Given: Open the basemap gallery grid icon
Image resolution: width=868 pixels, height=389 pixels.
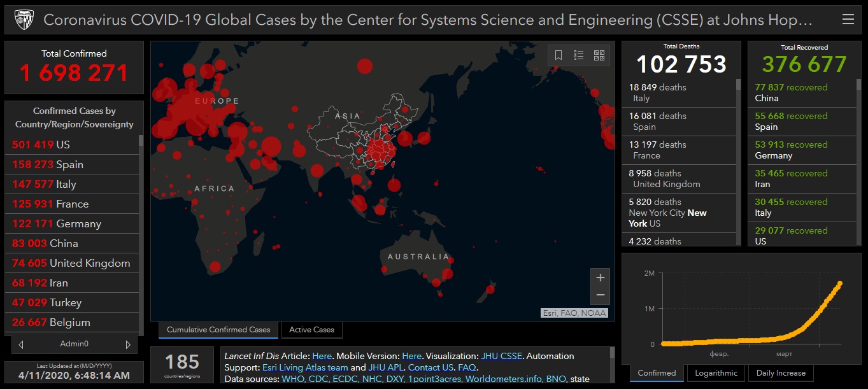Looking at the screenshot, I should 599,55.
